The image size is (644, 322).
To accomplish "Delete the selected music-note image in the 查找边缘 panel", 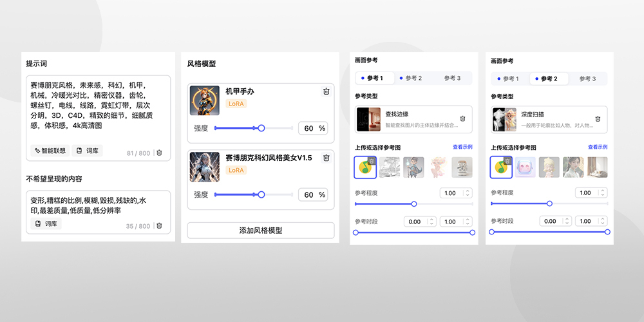I will tap(372, 161).
